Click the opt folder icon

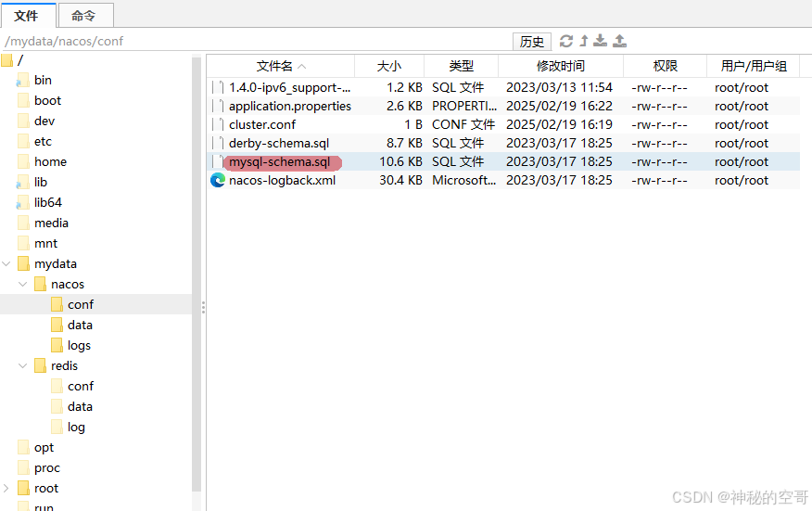(x=23, y=447)
